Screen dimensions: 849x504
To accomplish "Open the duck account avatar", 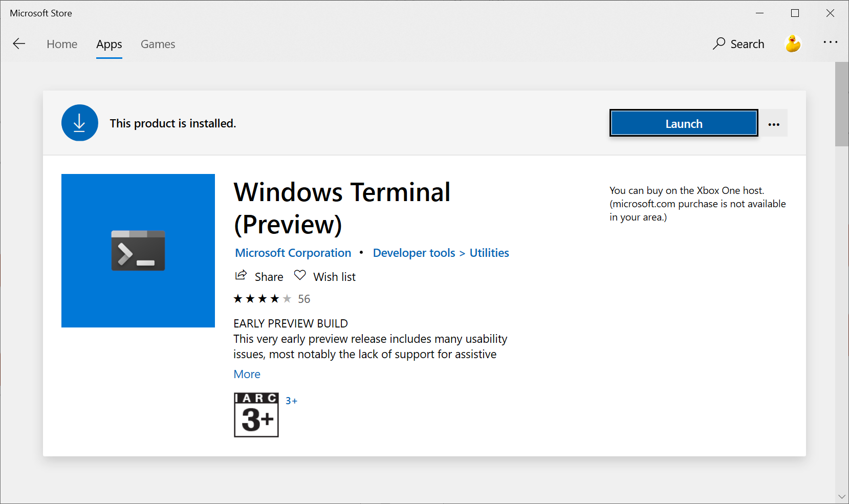I will point(792,43).
